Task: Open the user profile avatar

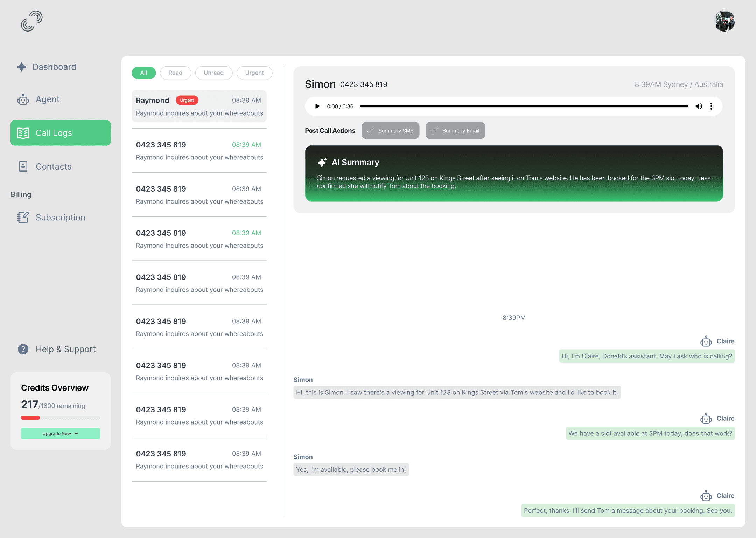Action: pos(724,21)
